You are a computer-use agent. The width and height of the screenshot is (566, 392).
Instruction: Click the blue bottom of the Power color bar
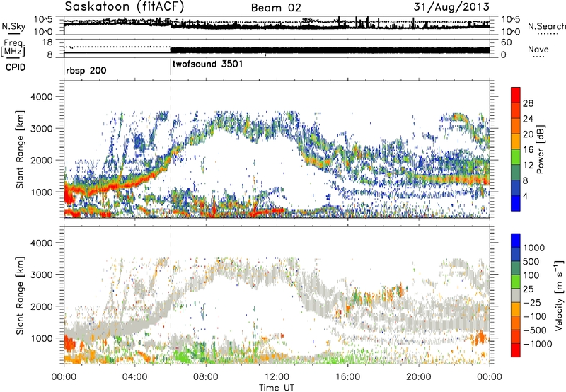[x=516, y=203]
